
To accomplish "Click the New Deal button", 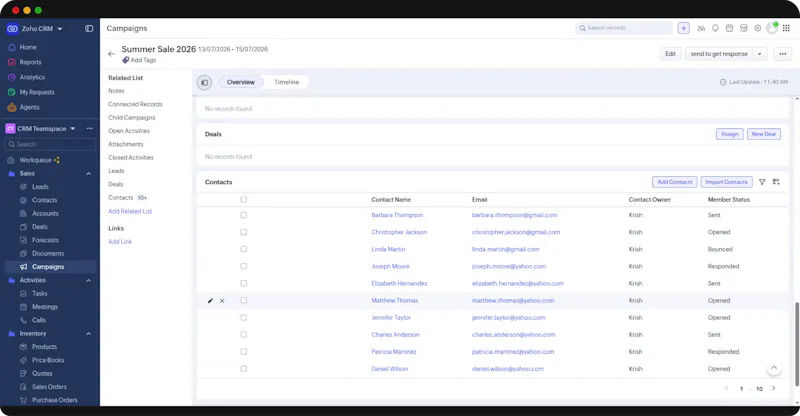I will coord(764,134).
